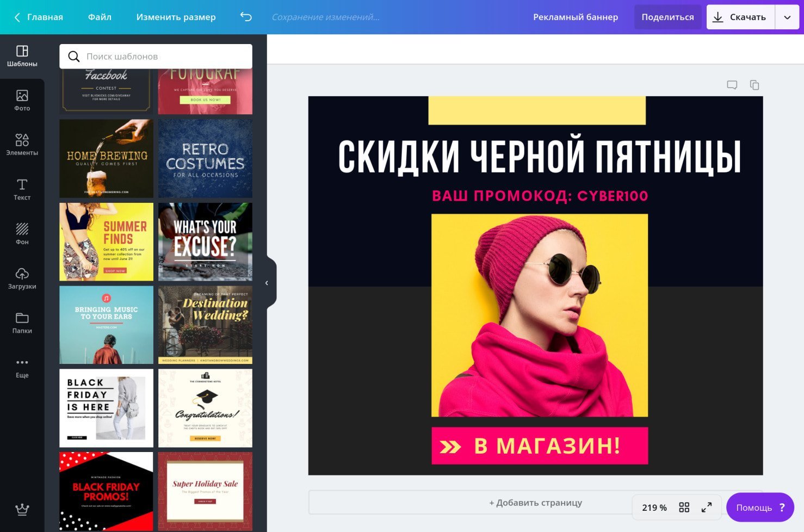
Task: Open the Фон (background) panel
Action: click(22, 234)
